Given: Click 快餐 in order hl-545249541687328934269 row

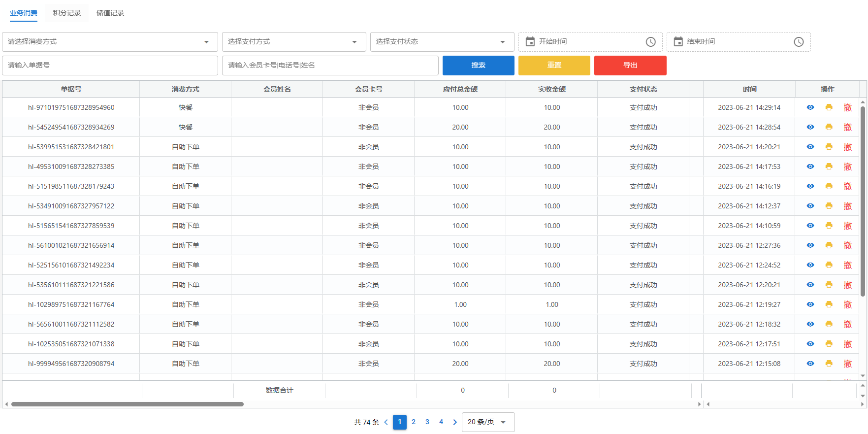Looking at the screenshot, I should pyautogui.click(x=186, y=127).
